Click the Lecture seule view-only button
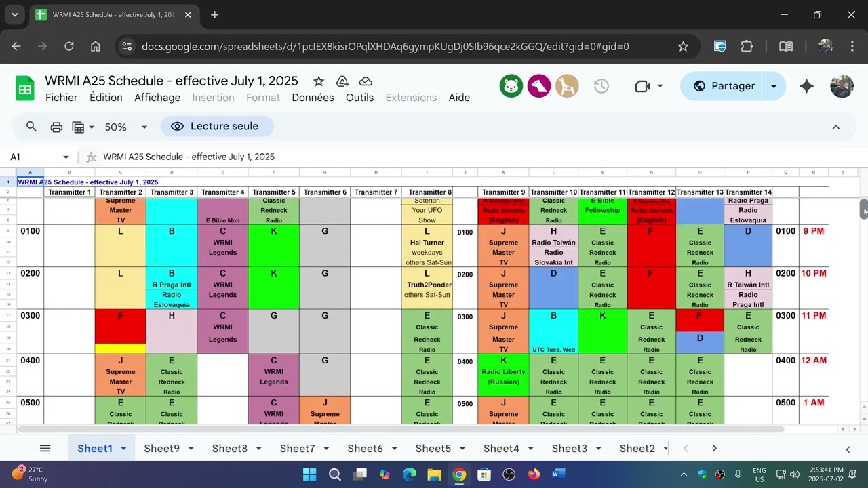 pyautogui.click(x=217, y=127)
